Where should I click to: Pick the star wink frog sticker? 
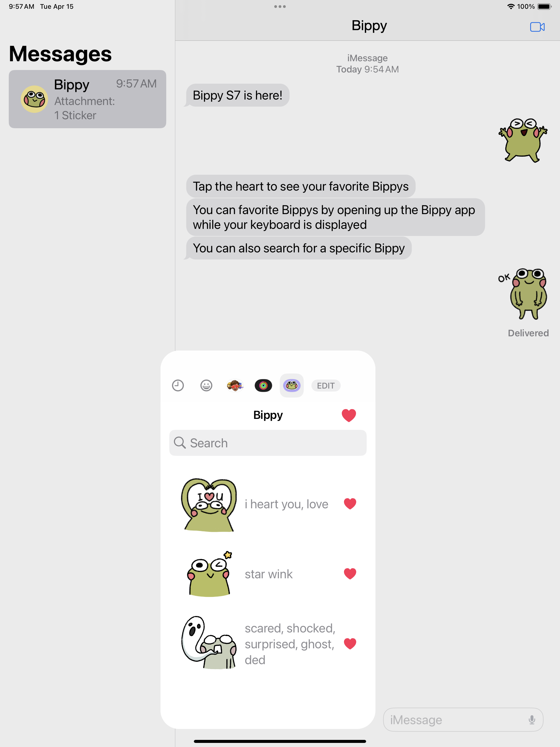209,574
